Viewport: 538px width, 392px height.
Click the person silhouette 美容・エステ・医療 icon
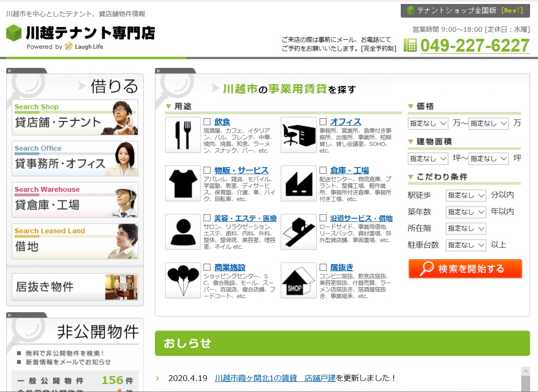coord(183,232)
